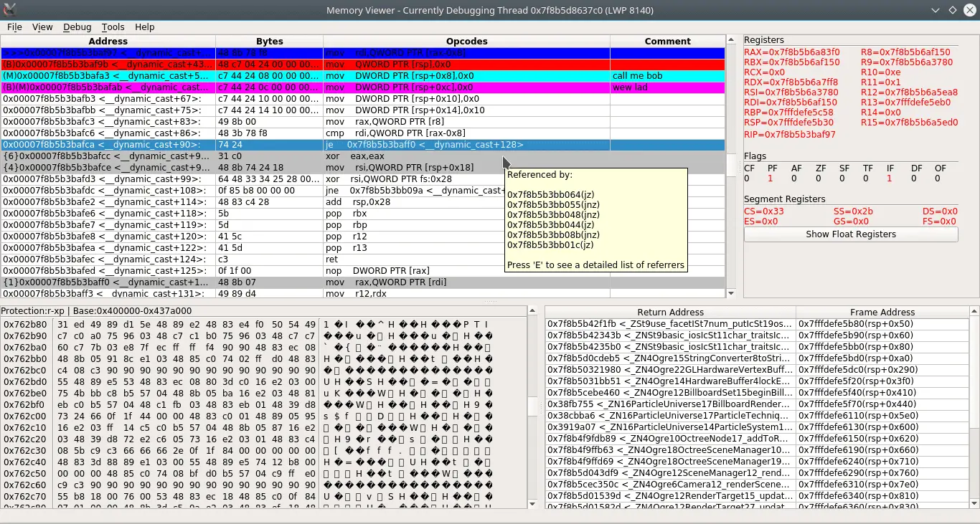Click the RBX register value
Viewport: 980px width, 524px height.
pos(791,62)
